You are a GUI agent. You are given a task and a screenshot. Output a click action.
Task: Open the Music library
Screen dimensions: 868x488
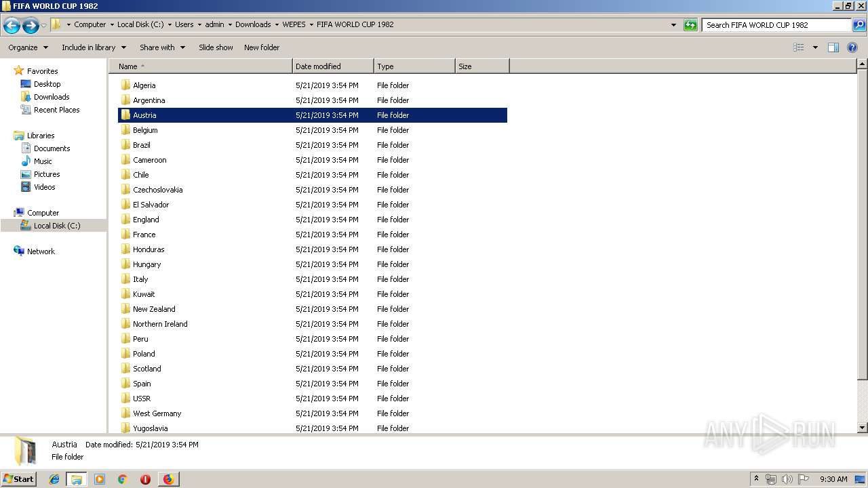point(43,161)
